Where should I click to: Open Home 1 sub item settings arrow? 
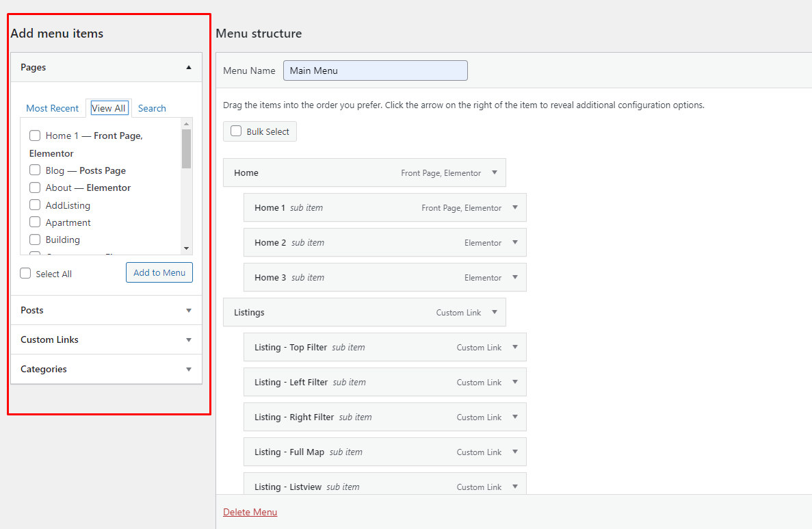pyautogui.click(x=515, y=207)
